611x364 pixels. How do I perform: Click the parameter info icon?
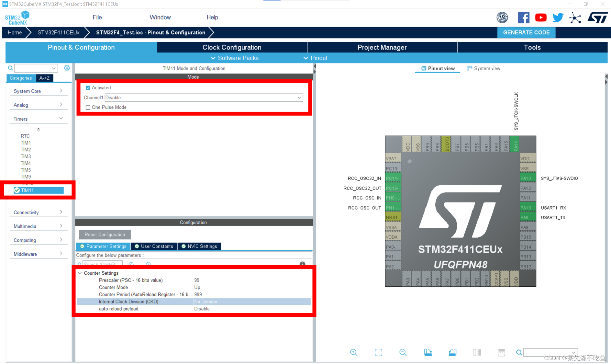pos(302,264)
